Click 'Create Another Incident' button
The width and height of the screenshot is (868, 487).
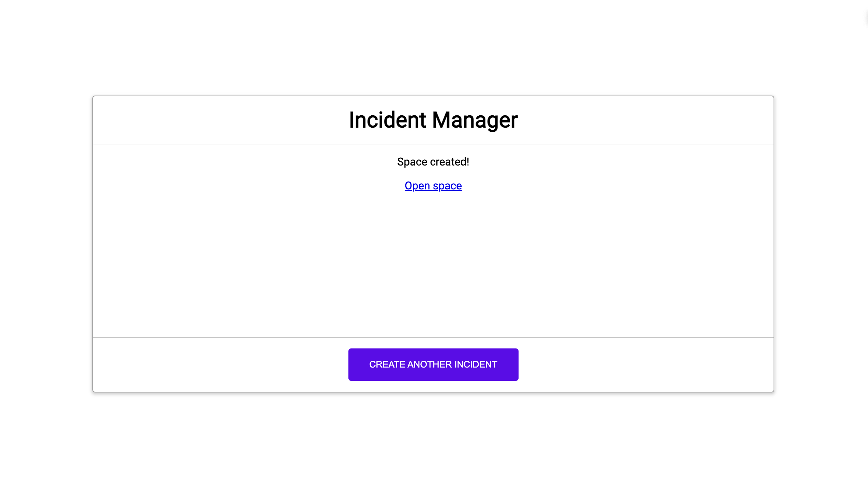tap(433, 364)
